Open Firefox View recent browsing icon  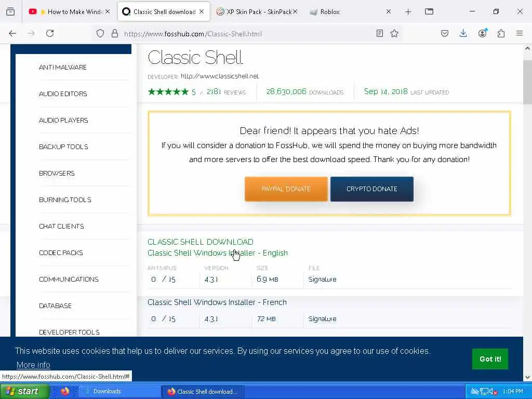click(x=10, y=11)
